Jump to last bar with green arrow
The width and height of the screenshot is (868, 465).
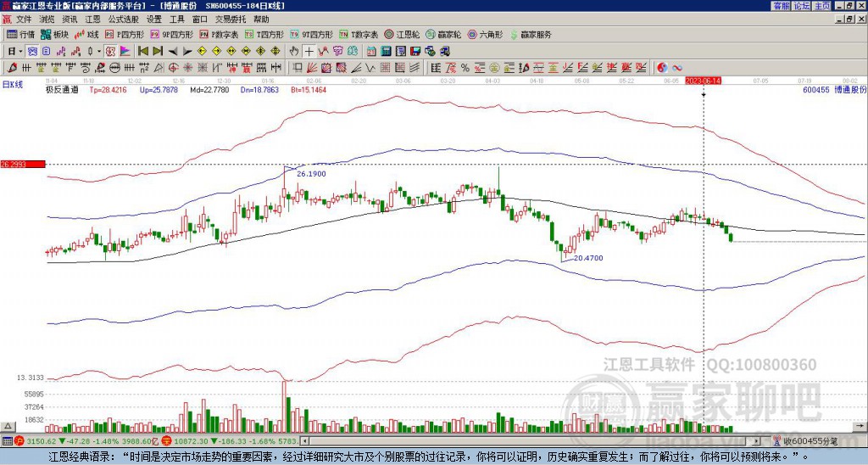[x=157, y=52]
